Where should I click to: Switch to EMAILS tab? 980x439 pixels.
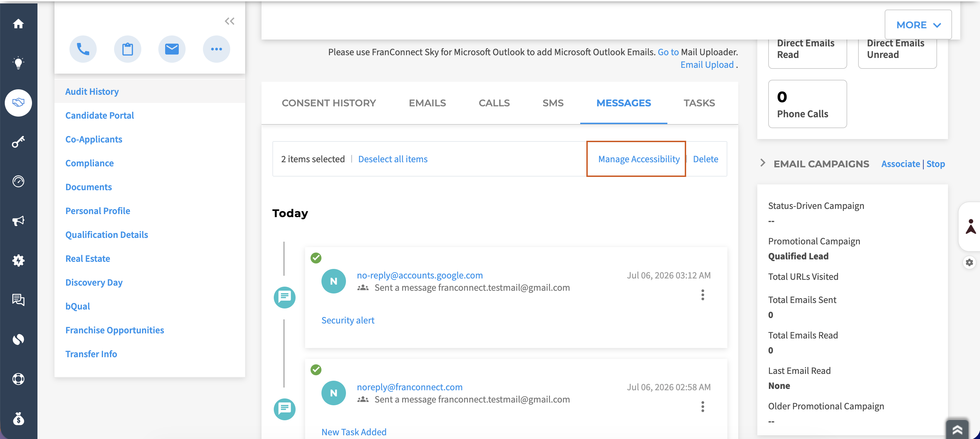(427, 103)
